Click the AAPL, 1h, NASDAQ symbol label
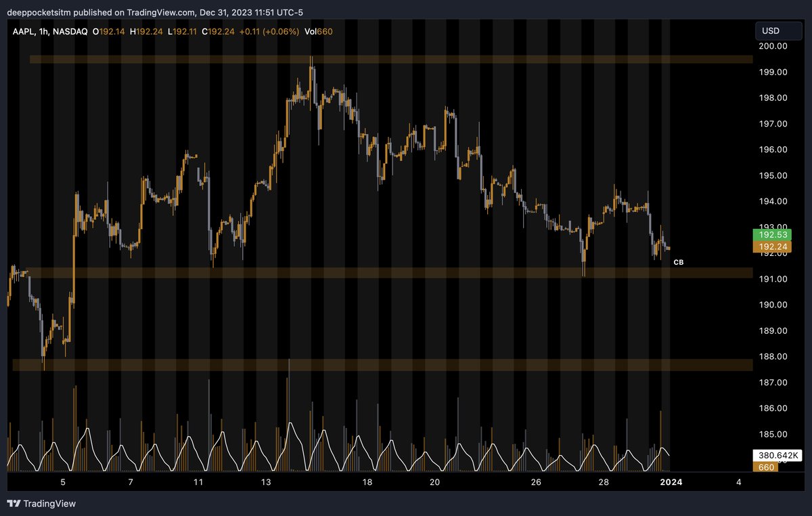The height and width of the screenshot is (516, 812). (x=50, y=31)
